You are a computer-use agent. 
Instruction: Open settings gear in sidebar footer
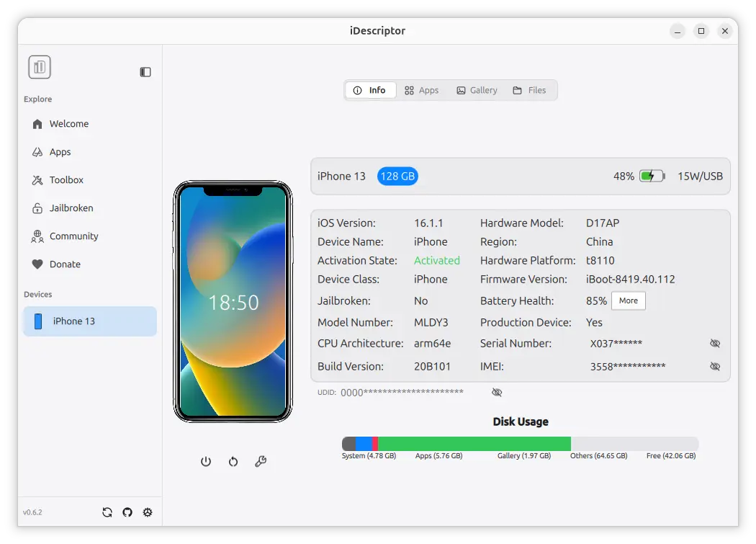pos(148,512)
